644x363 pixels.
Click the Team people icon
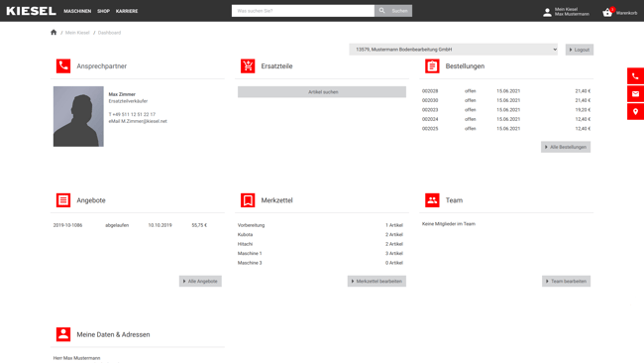432,200
